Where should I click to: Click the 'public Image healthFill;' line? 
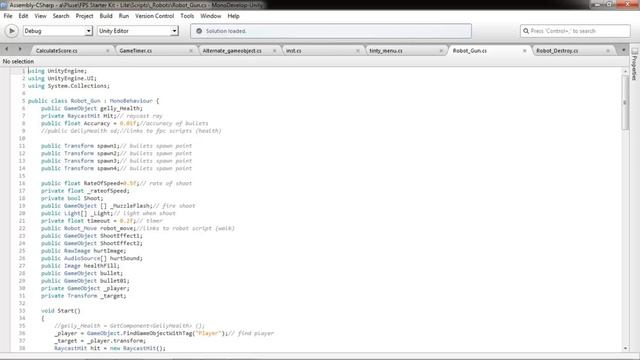pos(80,266)
